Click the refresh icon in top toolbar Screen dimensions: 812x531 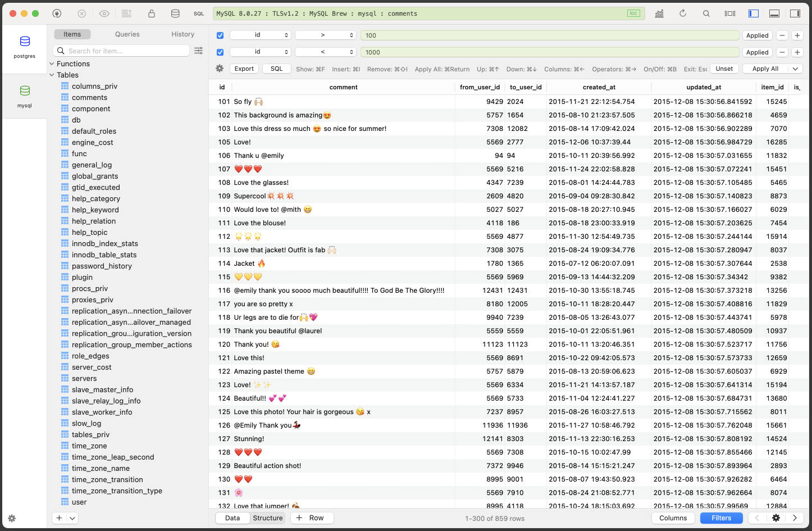tap(683, 13)
